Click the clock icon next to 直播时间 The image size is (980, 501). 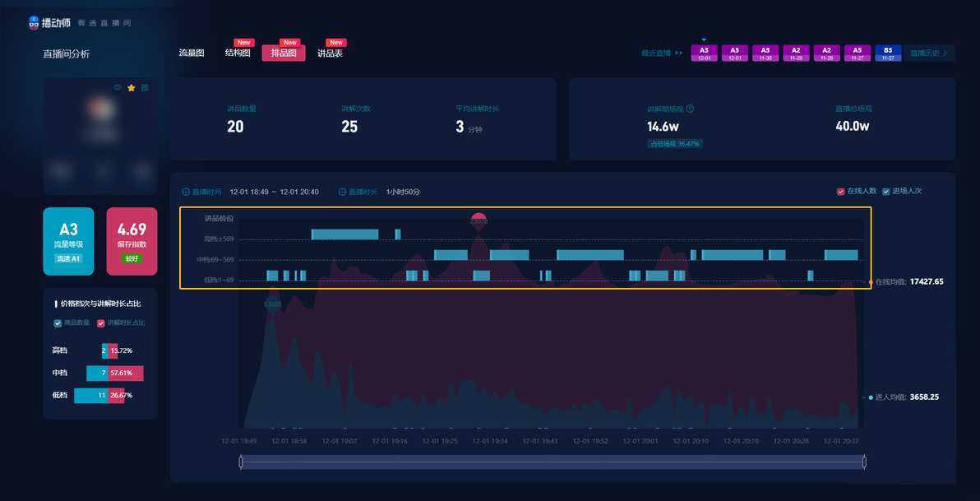186,192
